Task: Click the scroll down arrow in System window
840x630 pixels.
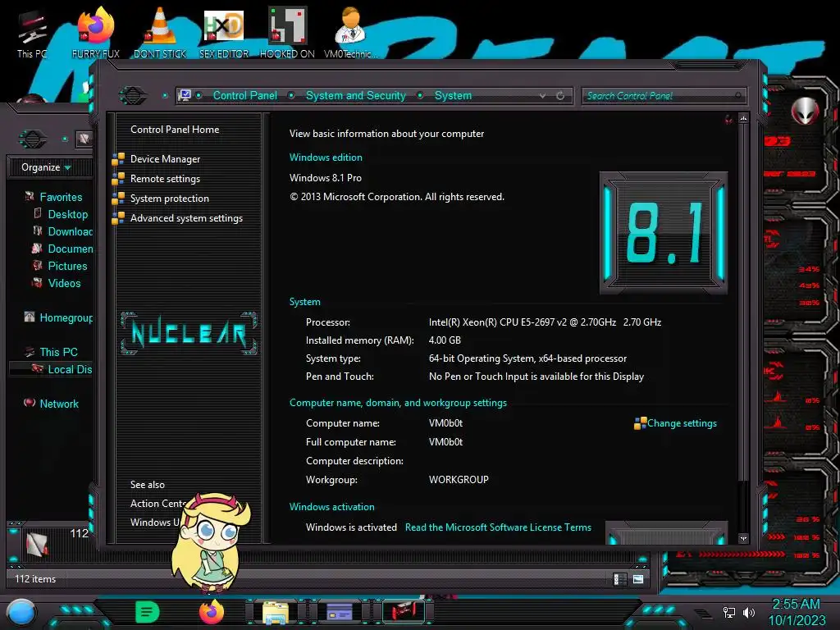Action: (743, 538)
